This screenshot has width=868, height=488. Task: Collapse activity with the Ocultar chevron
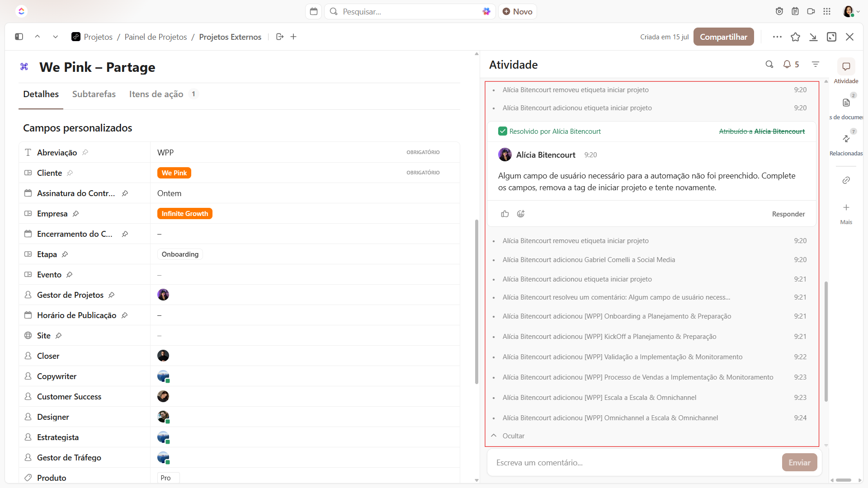tap(494, 436)
